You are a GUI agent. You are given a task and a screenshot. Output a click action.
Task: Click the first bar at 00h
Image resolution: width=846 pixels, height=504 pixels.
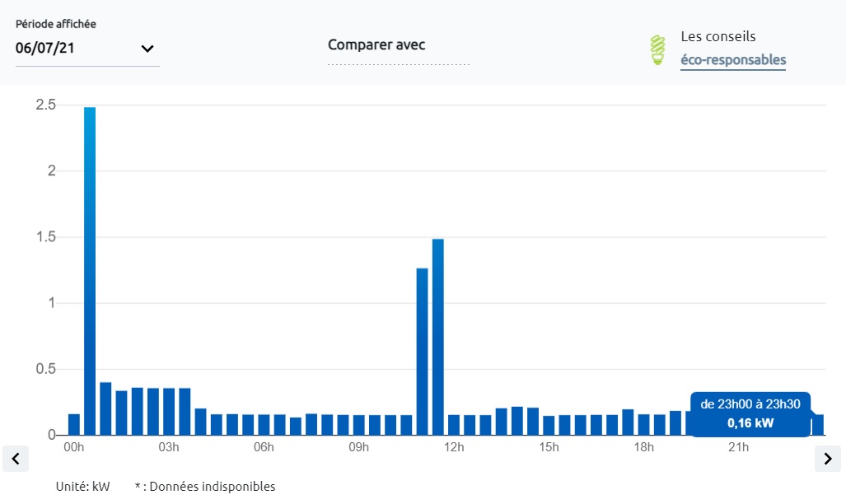click(74, 424)
